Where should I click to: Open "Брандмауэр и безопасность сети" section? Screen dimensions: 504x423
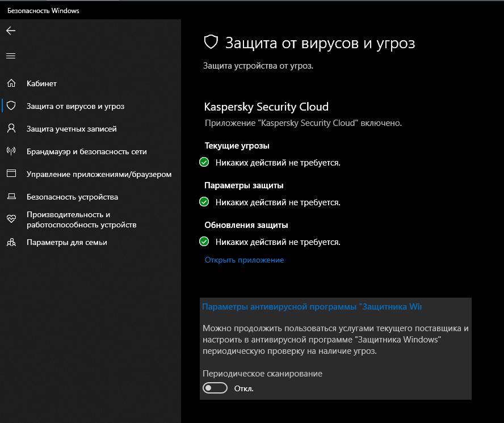(x=86, y=151)
